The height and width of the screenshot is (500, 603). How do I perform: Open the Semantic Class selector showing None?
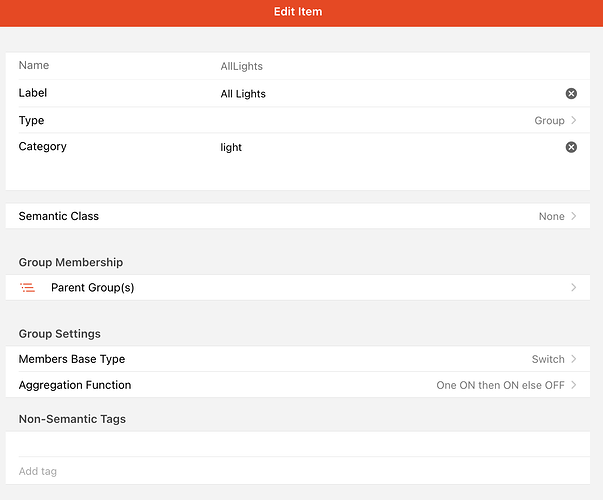point(298,216)
